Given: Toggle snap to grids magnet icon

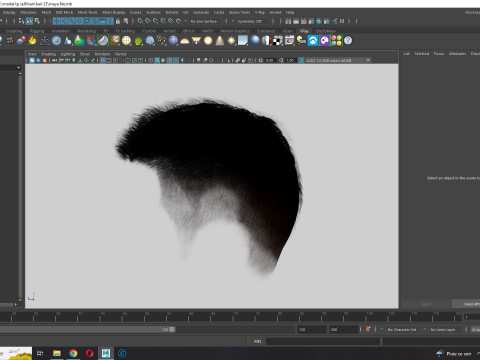Looking at the screenshot, I should tap(140, 21).
